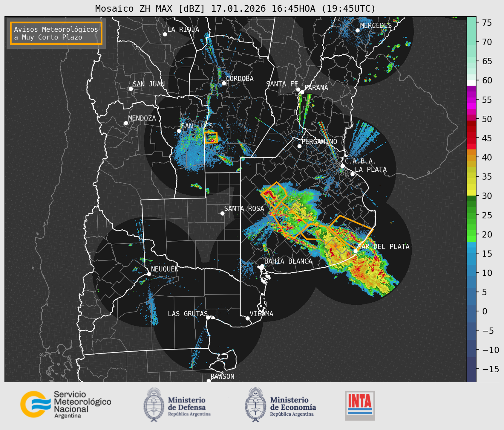Select the Neuquén city dot
The width and height of the screenshot is (504, 430).
[149, 274]
